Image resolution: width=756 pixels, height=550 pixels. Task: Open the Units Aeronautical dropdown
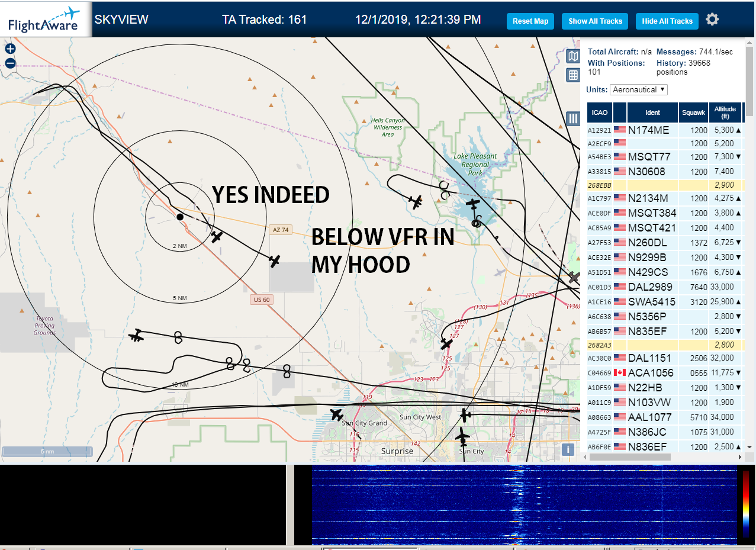click(639, 89)
